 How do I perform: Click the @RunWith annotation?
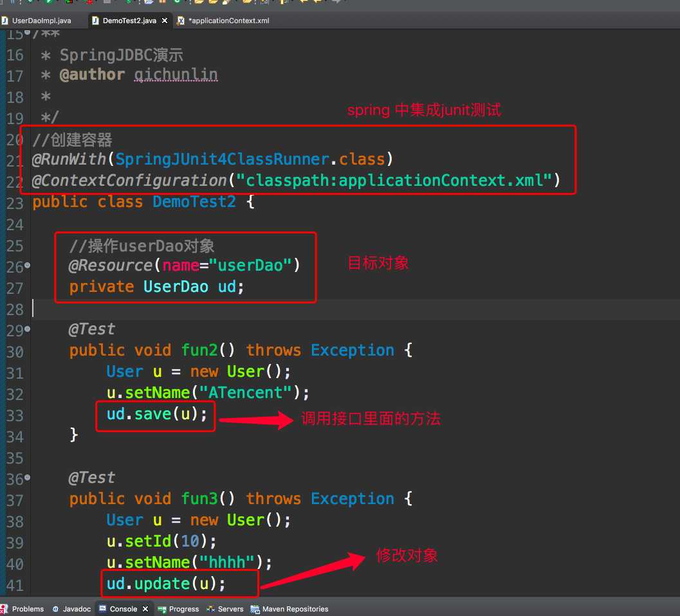[69, 159]
